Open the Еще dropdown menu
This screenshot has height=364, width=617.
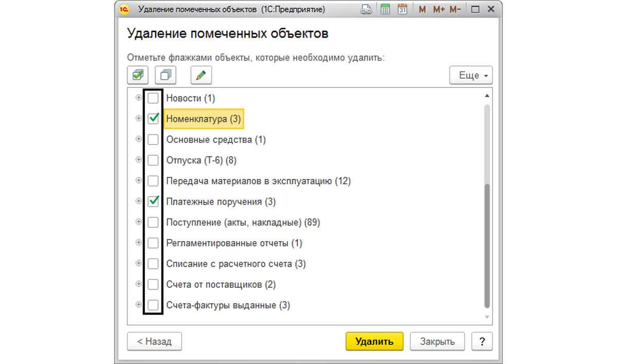[471, 75]
